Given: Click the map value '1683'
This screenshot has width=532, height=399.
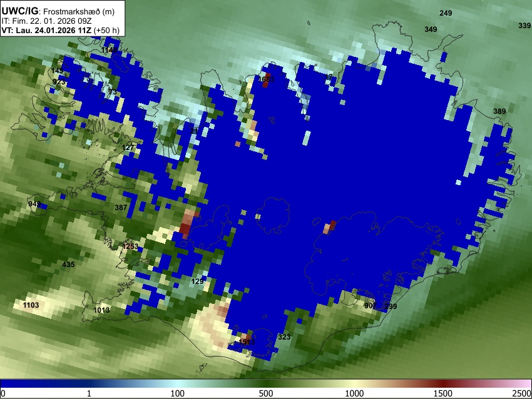Looking at the screenshot, I should coord(266,79).
